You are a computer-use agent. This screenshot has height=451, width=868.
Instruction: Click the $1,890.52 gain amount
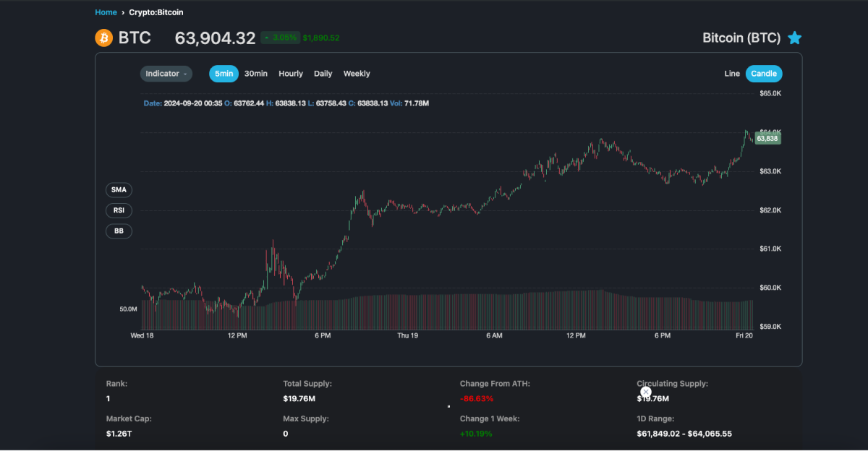(320, 37)
